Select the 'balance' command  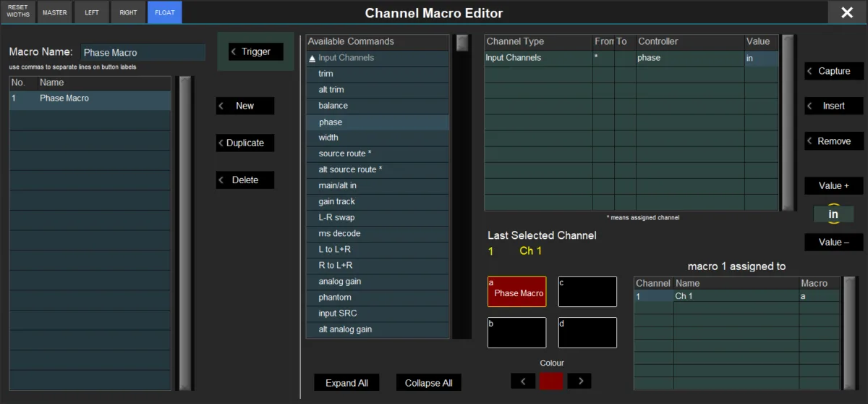tap(377, 106)
